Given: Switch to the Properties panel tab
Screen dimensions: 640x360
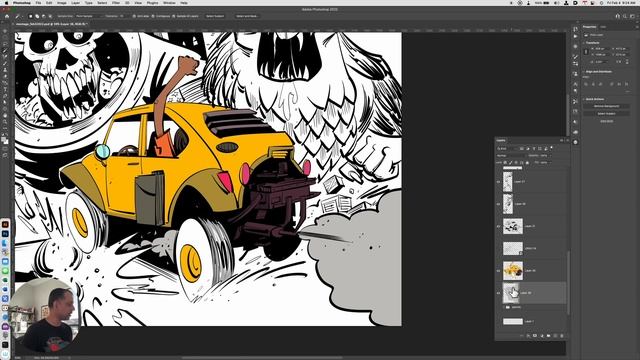Looking at the screenshot, I should (x=589, y=27).
